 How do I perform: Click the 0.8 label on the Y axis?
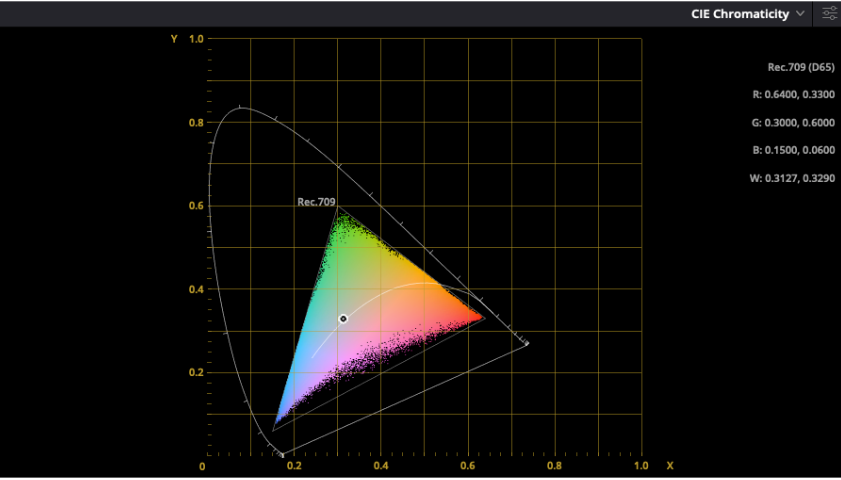196,122
